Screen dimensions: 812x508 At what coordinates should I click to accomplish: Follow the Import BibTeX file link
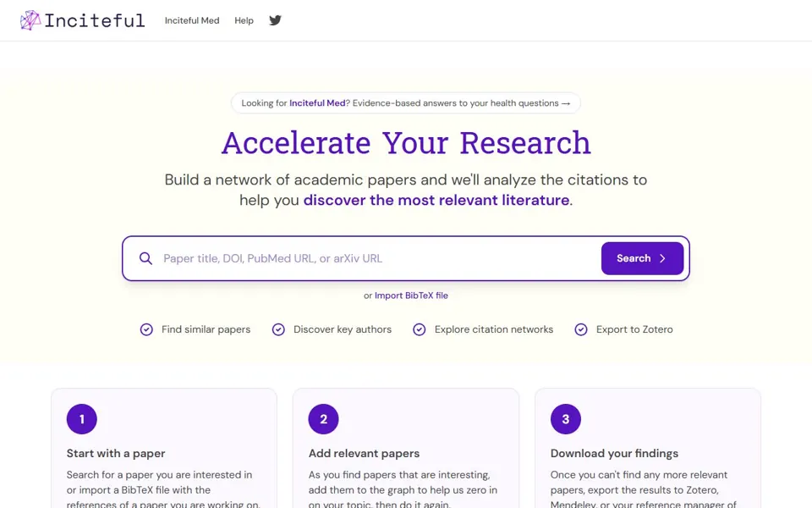[x=411, y=295]
